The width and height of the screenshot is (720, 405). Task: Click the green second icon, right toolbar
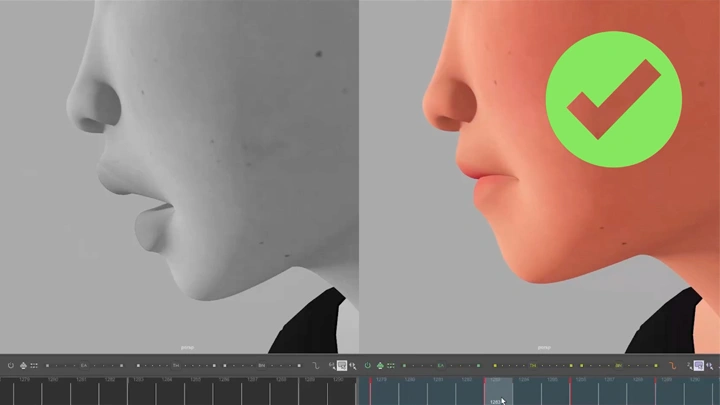[380, 366]
